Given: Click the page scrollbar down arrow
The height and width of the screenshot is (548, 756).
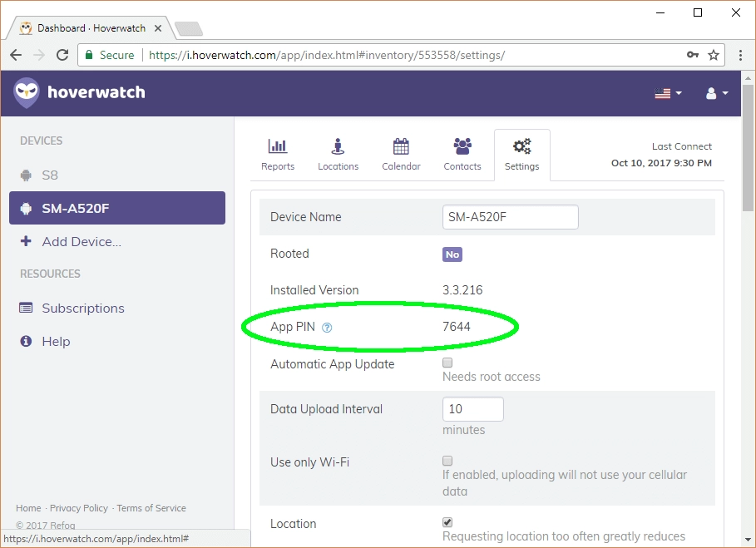Looking at the screenshot, I should pyautogui.click(x=748, y=539).
